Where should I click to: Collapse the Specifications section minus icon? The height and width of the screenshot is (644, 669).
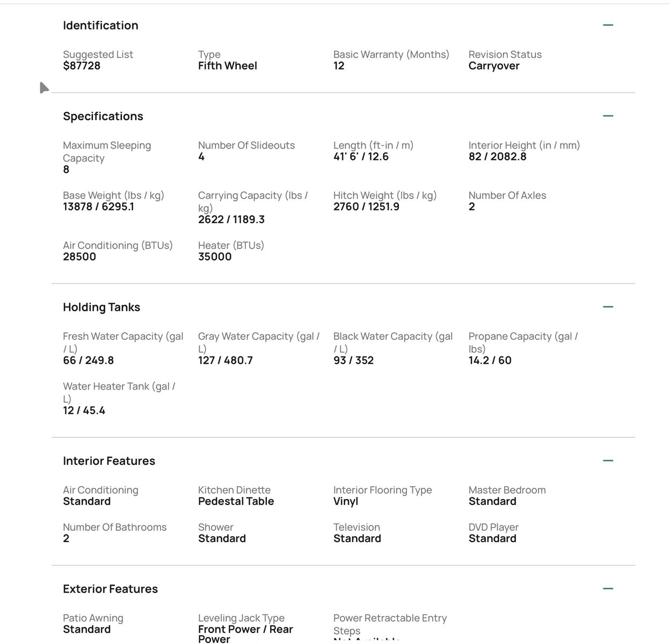tap(608, 116)
